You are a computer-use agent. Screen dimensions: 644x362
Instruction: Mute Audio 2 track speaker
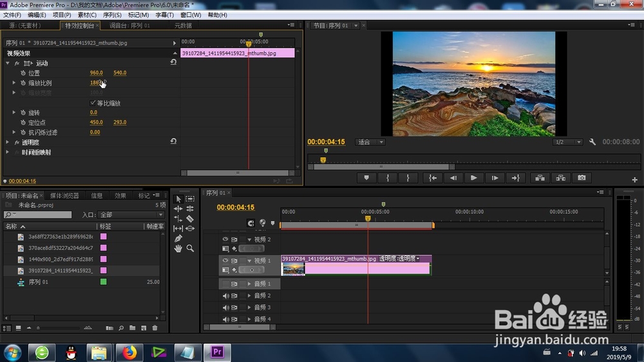tap(225, 296)
